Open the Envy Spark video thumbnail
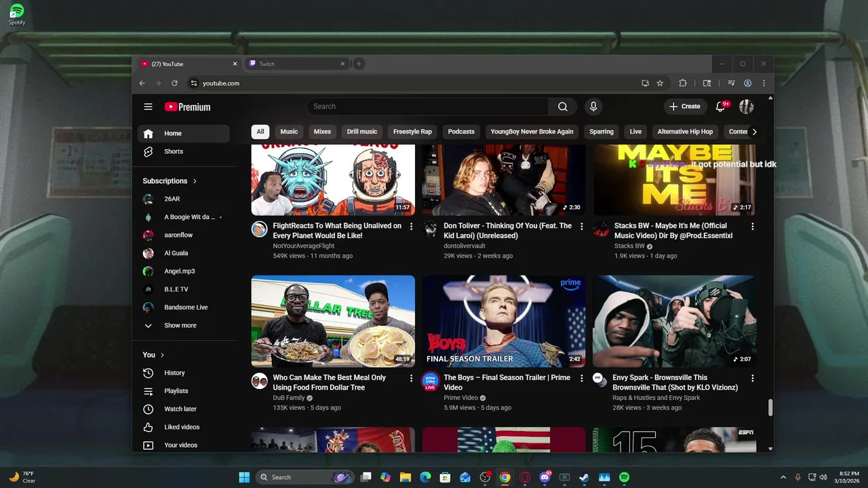 coord(674,321)
